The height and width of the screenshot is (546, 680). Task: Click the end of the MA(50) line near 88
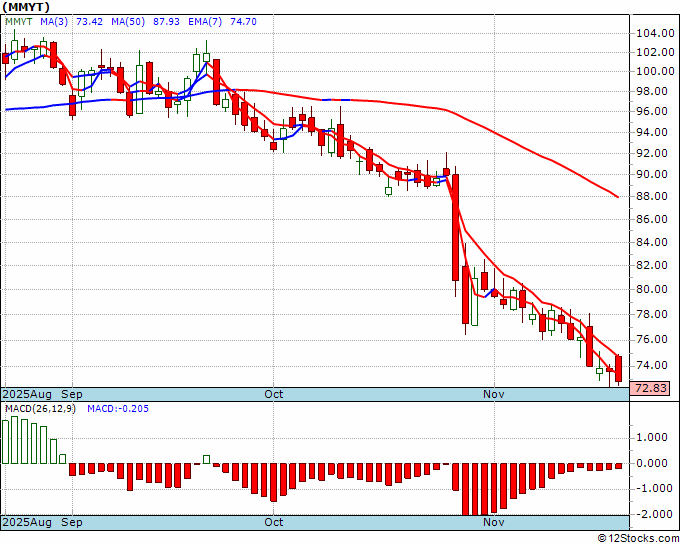(618, 196)
